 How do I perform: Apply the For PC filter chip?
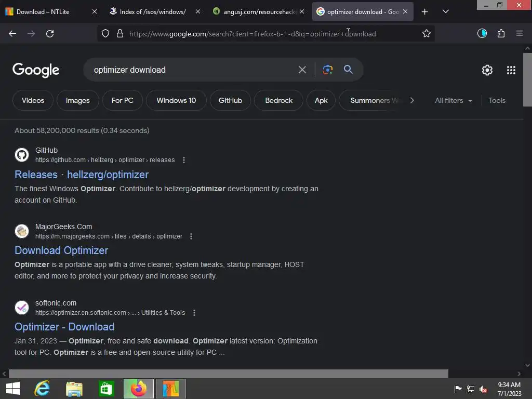click(123, 100)
